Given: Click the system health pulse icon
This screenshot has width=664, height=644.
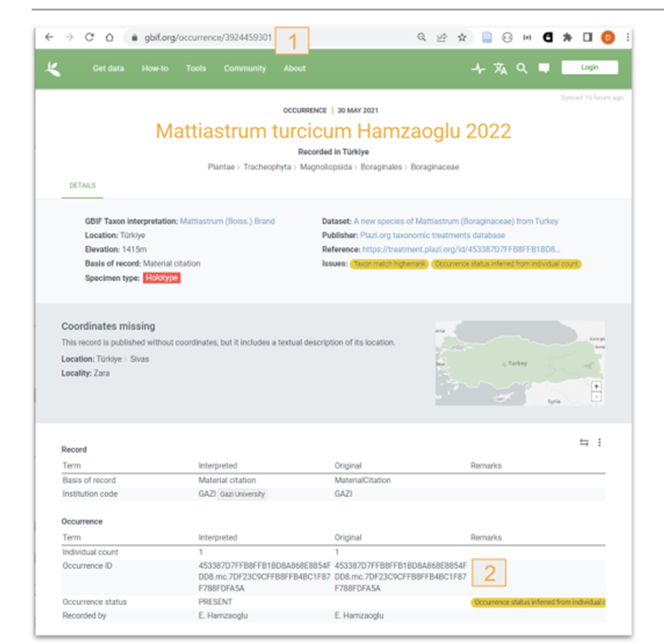Looking at the screenshot, I should pyautogui.click(x=478, y=68).
